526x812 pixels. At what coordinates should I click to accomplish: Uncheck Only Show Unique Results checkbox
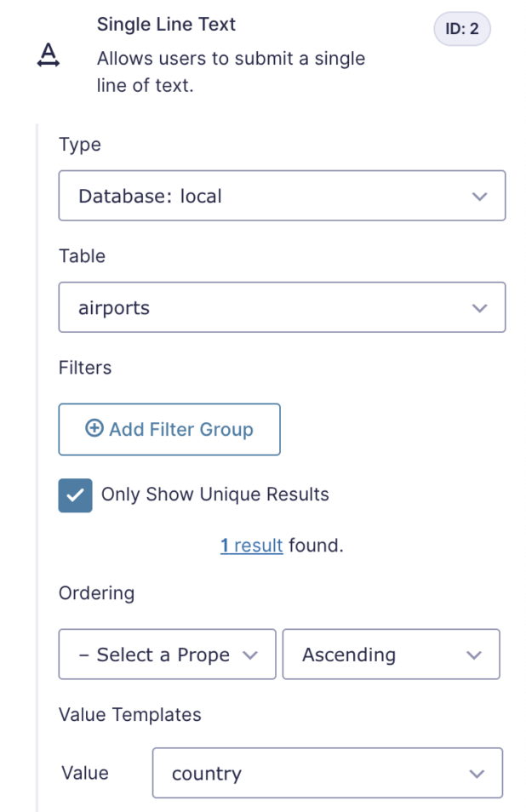point(75,495)
